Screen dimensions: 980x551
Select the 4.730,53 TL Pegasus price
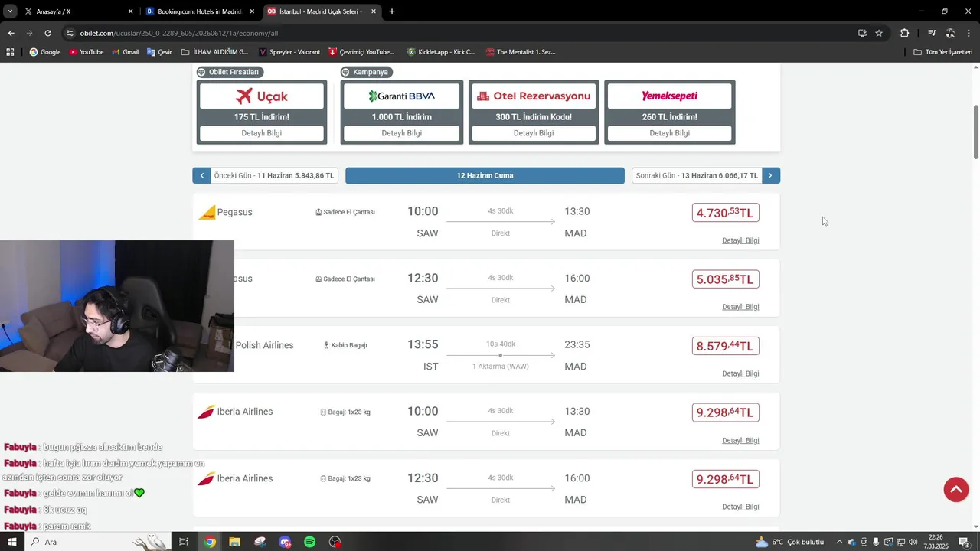tap(725, 213)
